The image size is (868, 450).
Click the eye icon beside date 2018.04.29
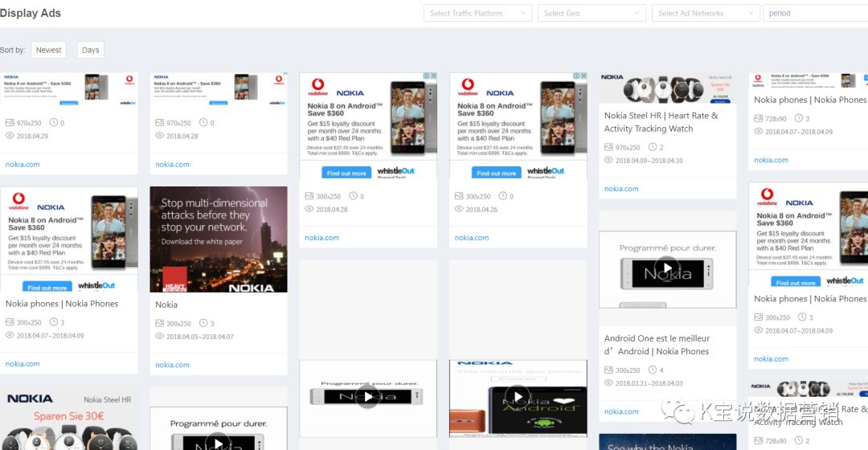pos(10,136)
